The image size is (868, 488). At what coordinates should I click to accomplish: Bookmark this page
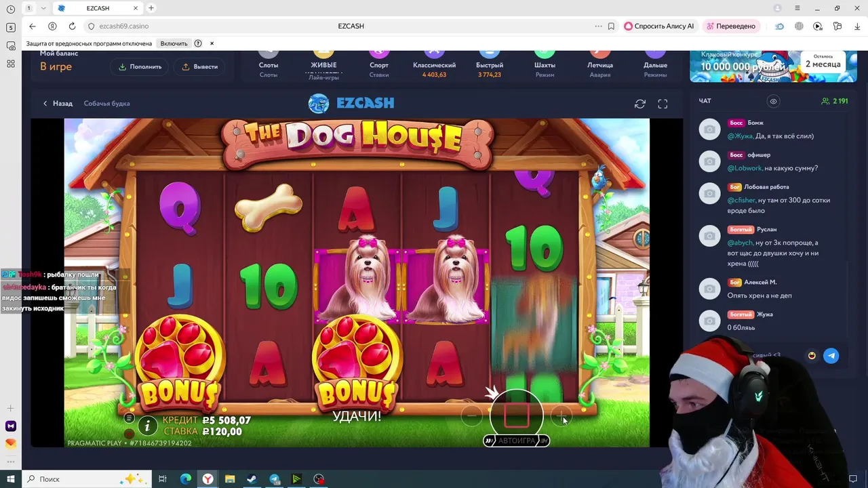pos(611,26)
